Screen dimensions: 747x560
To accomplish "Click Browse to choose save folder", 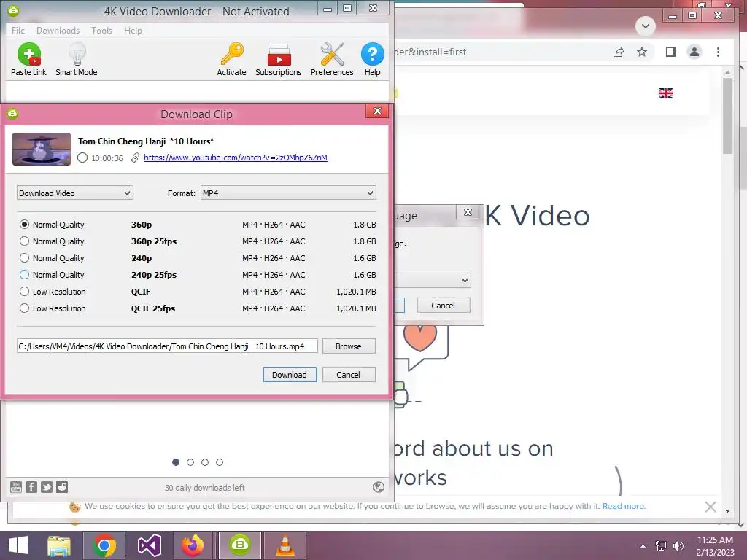I will (349, 346).
